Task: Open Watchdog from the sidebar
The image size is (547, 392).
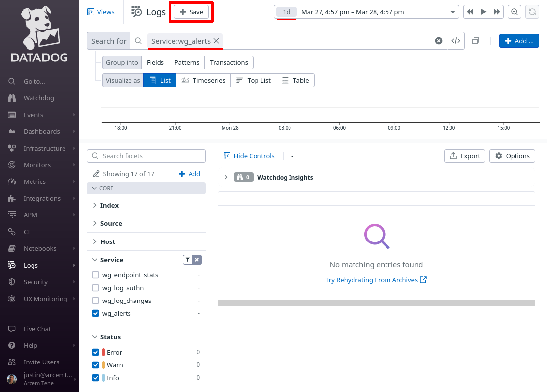Action: tap(39, 98)
